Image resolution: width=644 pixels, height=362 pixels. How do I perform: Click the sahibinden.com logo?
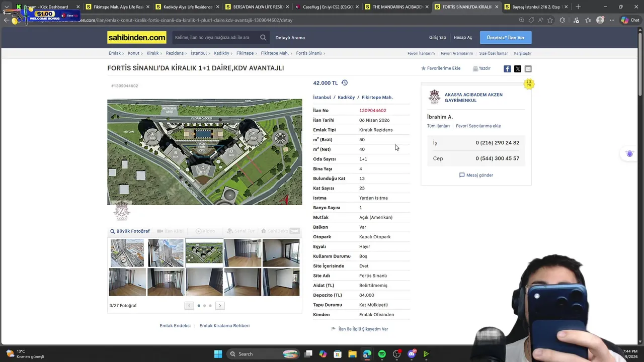tap(136, 38)
